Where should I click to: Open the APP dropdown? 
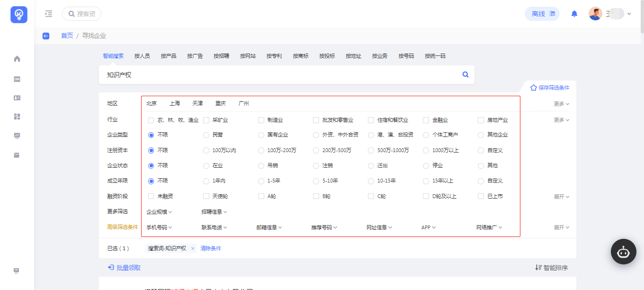429,227
